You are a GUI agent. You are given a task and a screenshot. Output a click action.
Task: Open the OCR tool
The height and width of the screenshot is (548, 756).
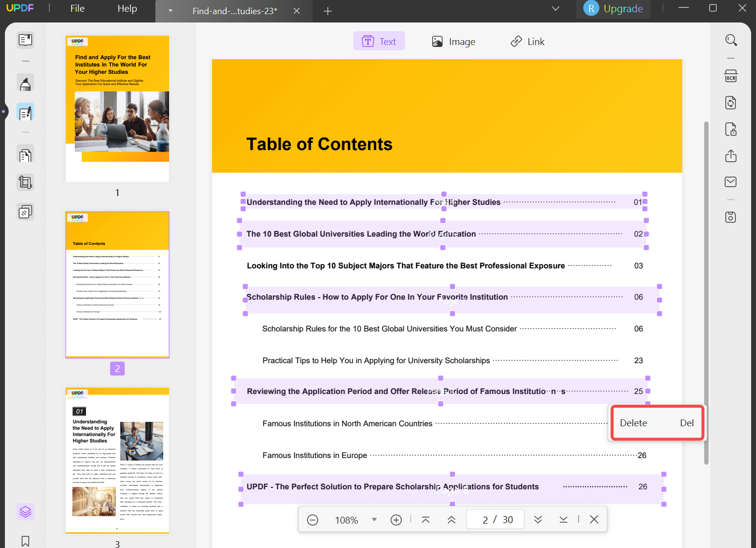tap(730, 76)
